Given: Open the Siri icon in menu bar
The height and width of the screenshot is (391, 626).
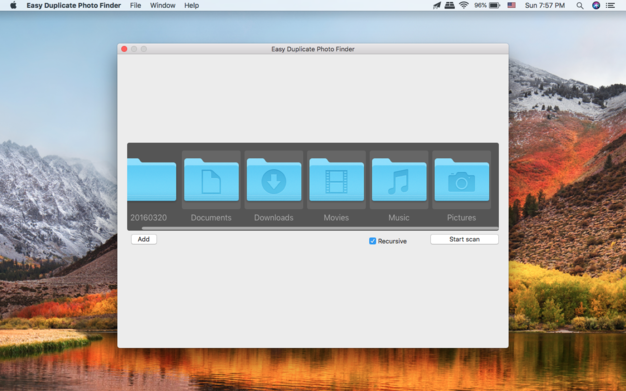Looking at the screenshot, I should 596,6.
